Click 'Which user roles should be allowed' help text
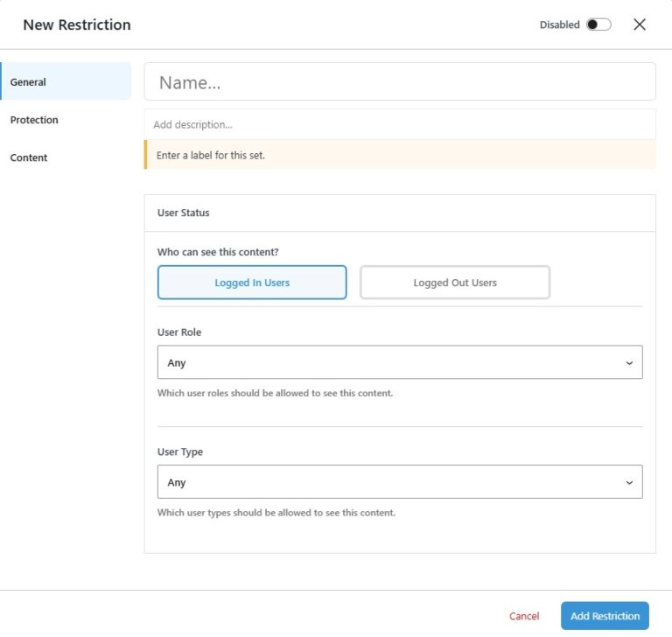The width and height of the screenshot is (672, 637). 275,393
